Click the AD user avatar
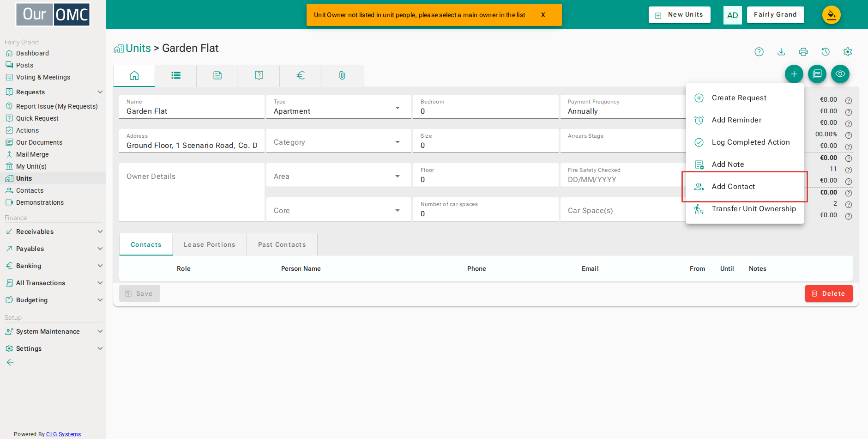Image resolution: width=868 pixels, height=439 pixels. pos(733,15)
